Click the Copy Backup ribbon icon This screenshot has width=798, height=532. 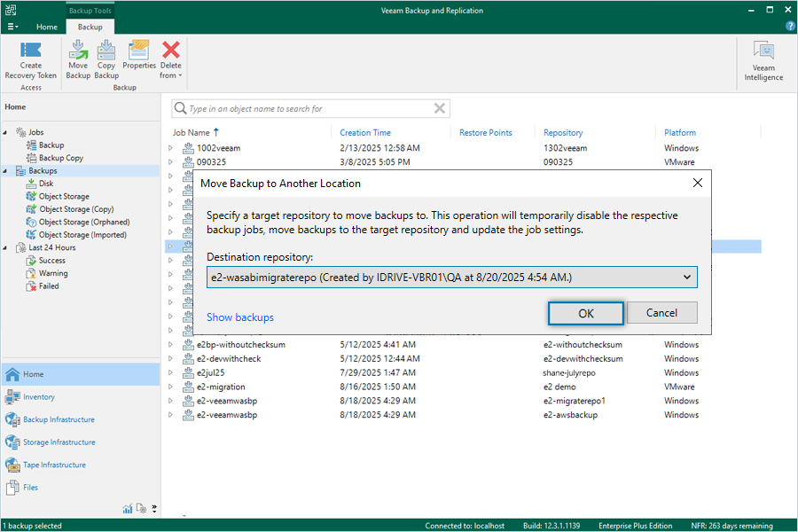pos(106,51)
